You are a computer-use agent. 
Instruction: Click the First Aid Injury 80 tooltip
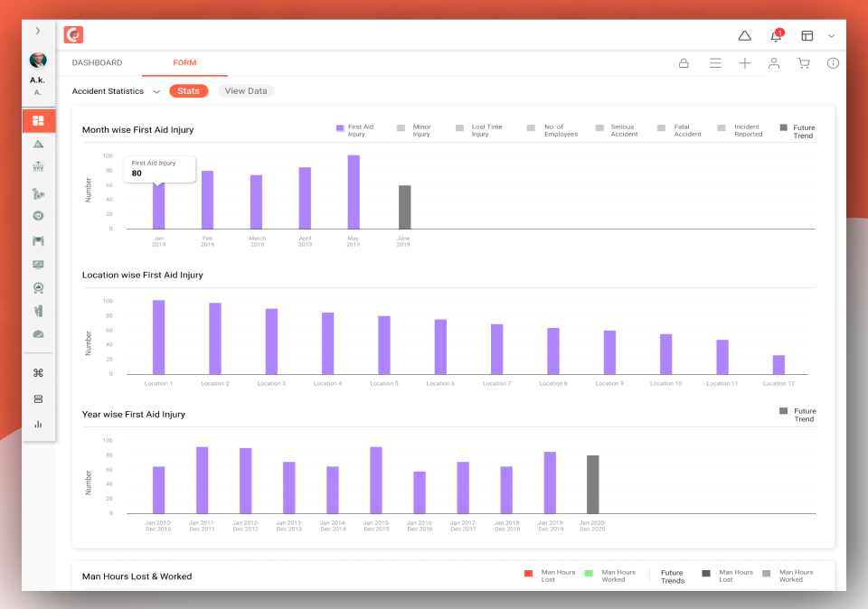(159, 169)
